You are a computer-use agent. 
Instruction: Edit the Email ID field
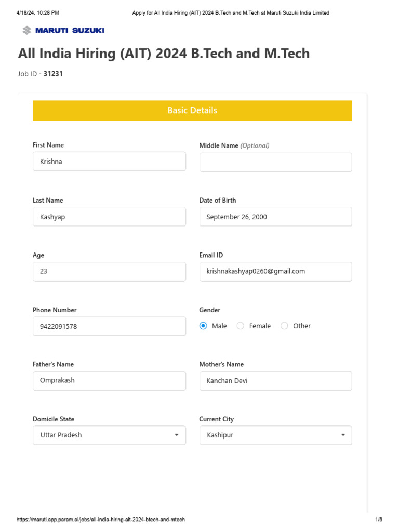275,271
